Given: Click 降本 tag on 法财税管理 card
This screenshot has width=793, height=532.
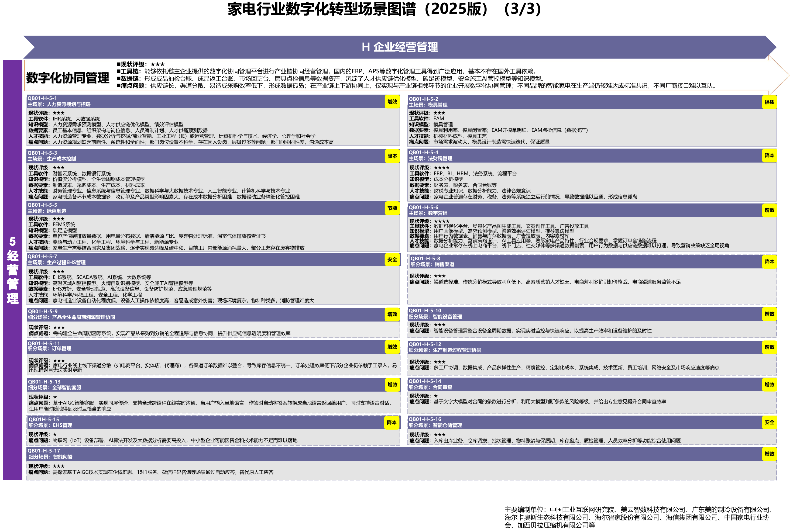Looking at the screenshot, I should 769,156.
